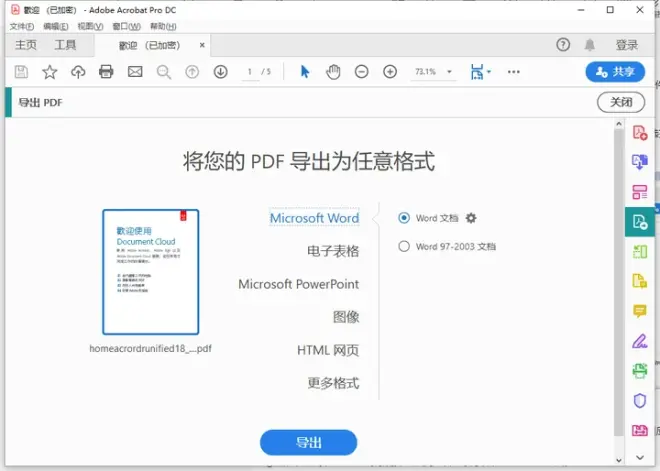
Task: Click the 登录 sign-in link
Action: pyautogui.click(x=627, y=45)
